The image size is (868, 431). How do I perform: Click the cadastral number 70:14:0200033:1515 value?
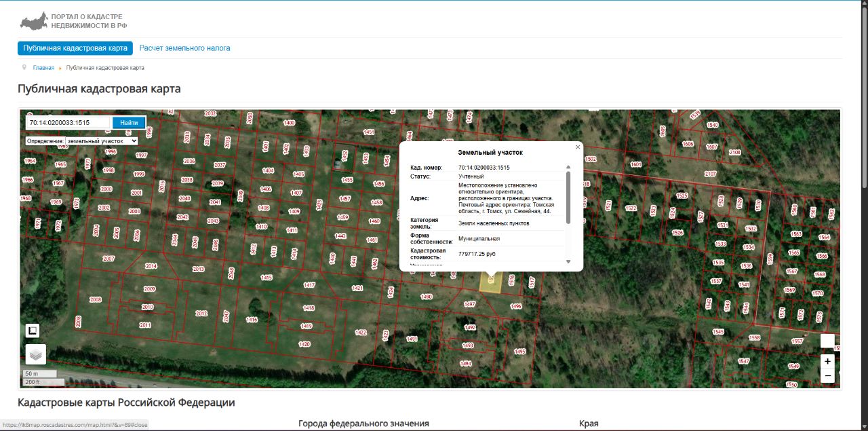(484, 168)
